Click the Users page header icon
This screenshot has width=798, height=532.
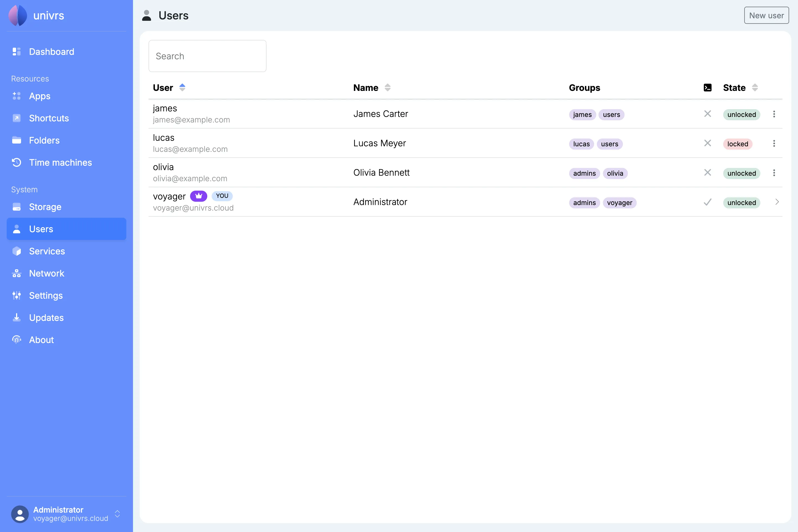coord(147,15)
